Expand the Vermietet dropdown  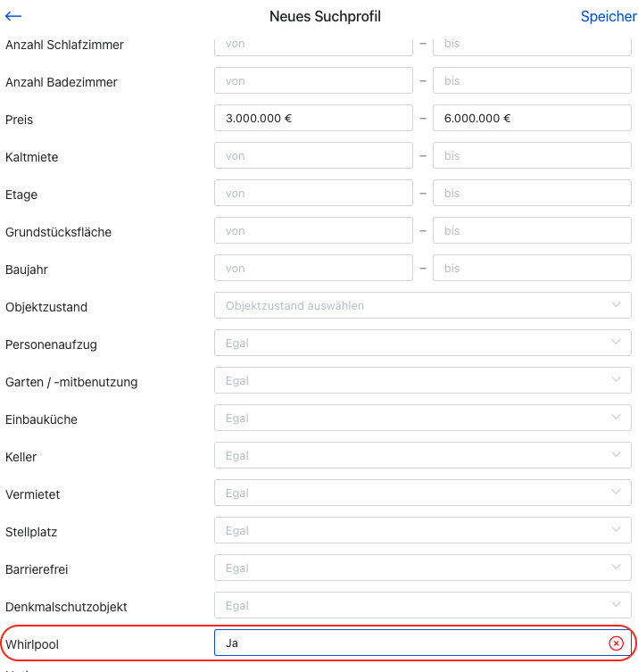pos(422,493)
